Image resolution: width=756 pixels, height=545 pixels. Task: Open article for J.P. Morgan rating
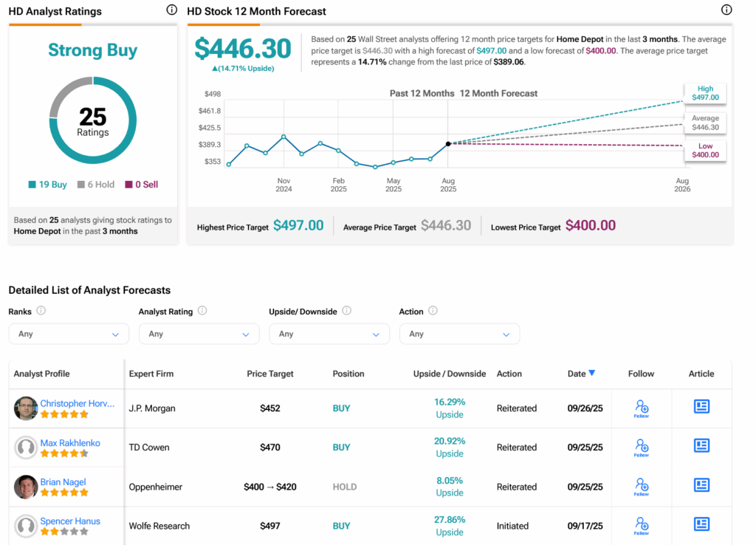[701, 407]
